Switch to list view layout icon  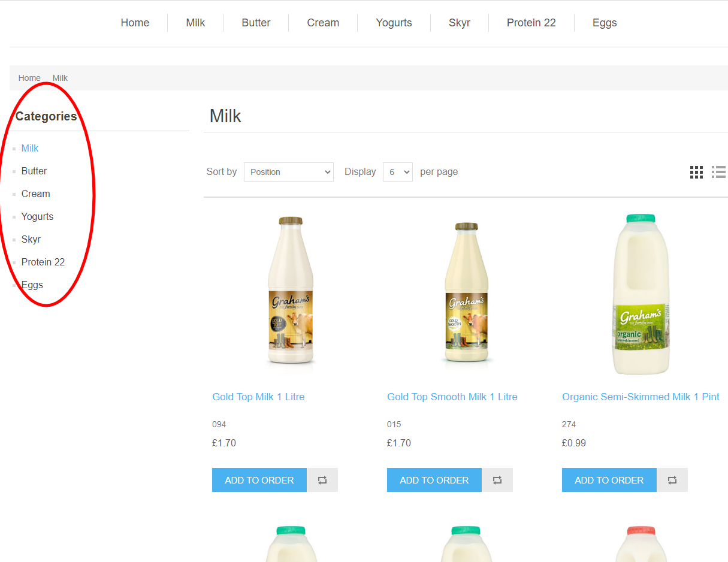point(718,173)
